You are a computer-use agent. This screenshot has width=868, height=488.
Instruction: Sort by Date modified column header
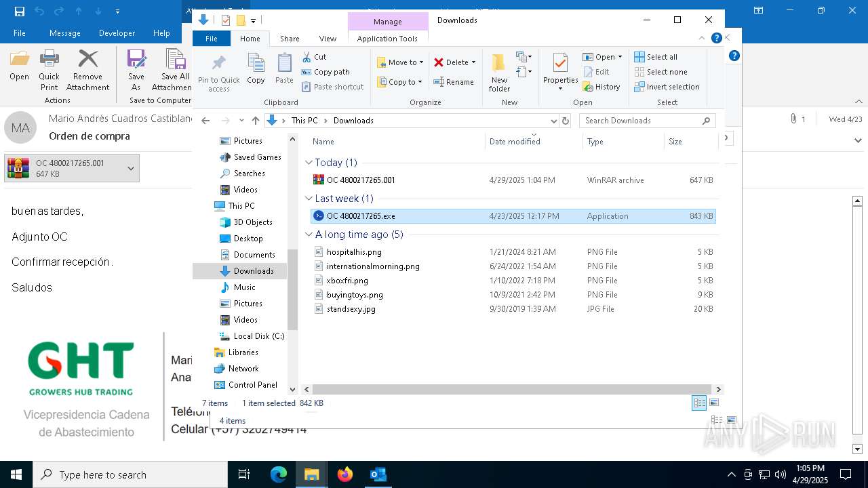click(534, 142)
